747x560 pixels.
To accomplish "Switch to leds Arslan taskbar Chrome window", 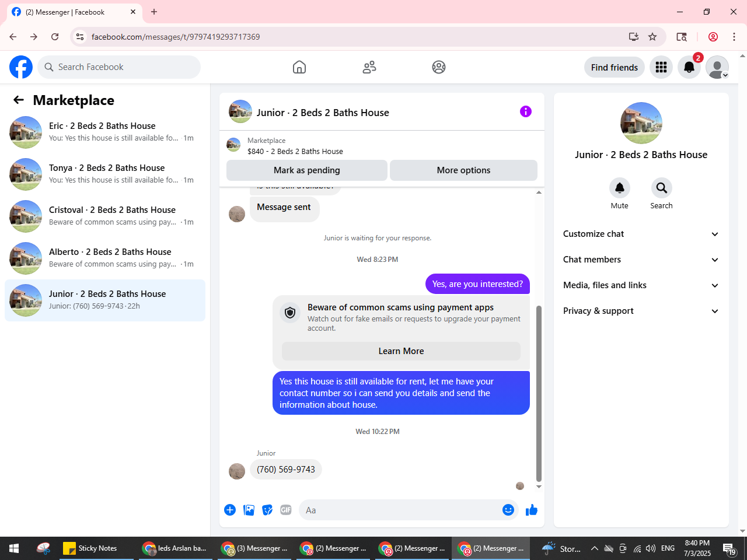I will click(175, 548).
